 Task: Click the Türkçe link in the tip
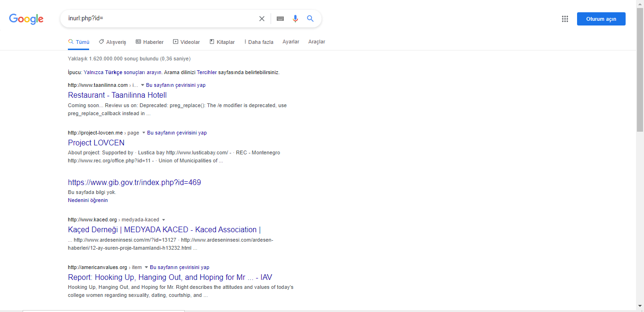tap(114, 73)
